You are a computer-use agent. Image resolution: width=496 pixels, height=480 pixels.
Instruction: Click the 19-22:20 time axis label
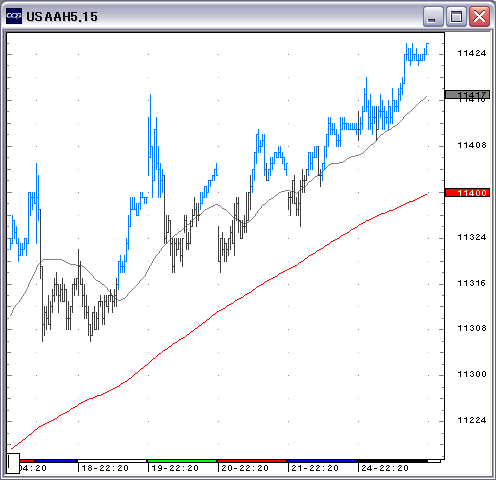coord(175,468)
